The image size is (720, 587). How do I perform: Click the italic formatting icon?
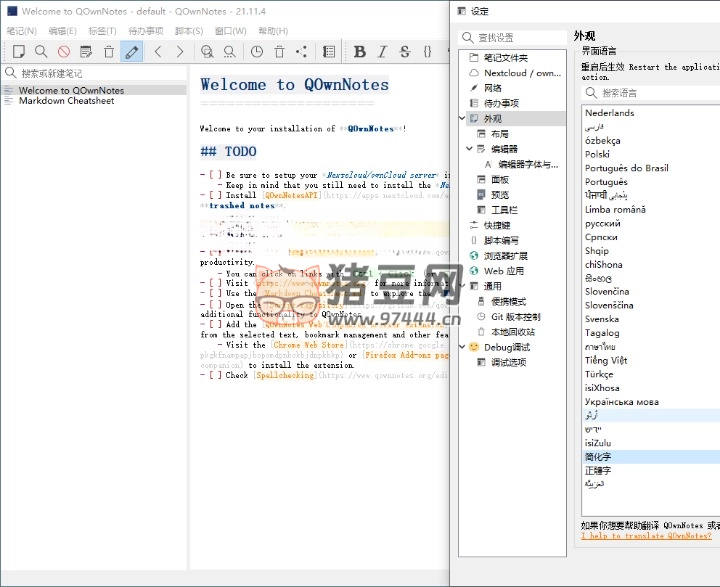click(382, 51)
